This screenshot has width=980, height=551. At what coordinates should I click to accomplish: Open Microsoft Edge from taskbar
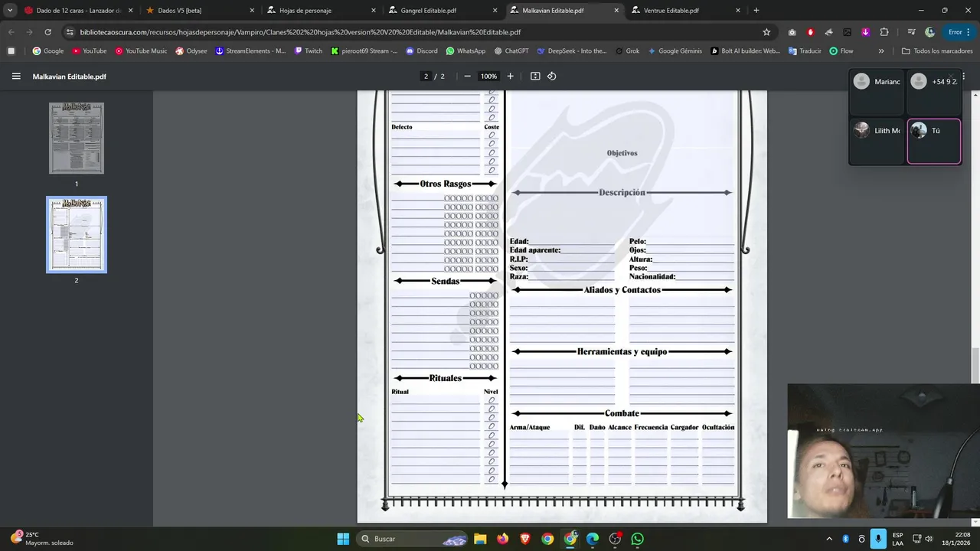coord(593,539)
